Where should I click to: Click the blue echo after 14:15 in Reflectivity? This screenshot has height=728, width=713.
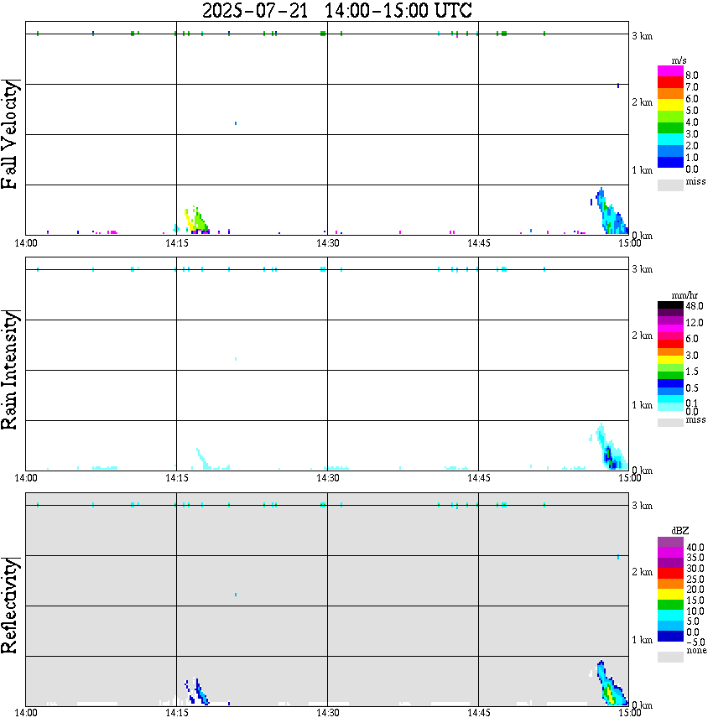pyautogui.click(x=198, y=692)
